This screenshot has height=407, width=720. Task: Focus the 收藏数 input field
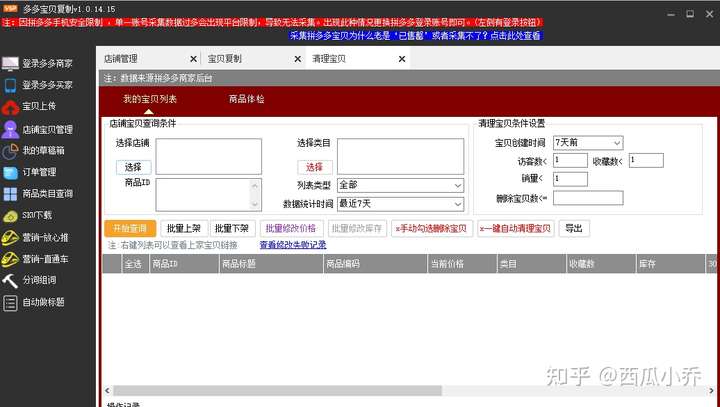(x=646, y=160)
